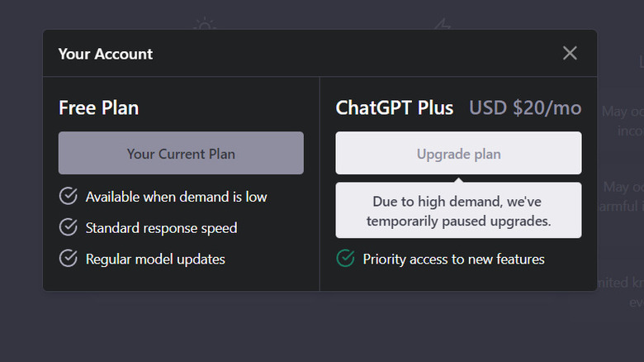Click green checkmark beside Priority access

click(346, 259)
